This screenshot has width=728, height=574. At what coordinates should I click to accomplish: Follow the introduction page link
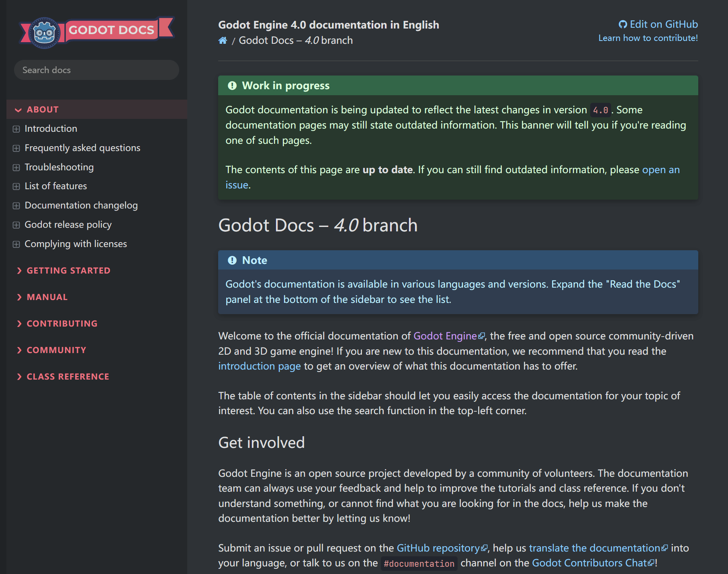click(259, 366)
